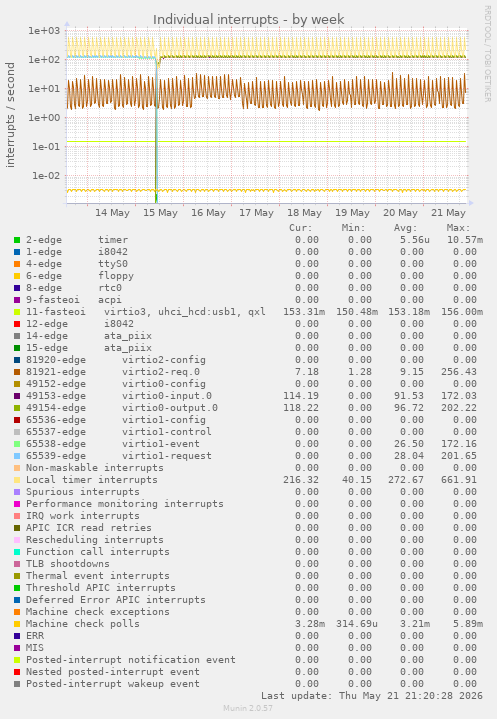Click the TLB shootdowns legend entry
Image resolution: width=497 pixels, height=719 pixels.
(x=68, y=564)
